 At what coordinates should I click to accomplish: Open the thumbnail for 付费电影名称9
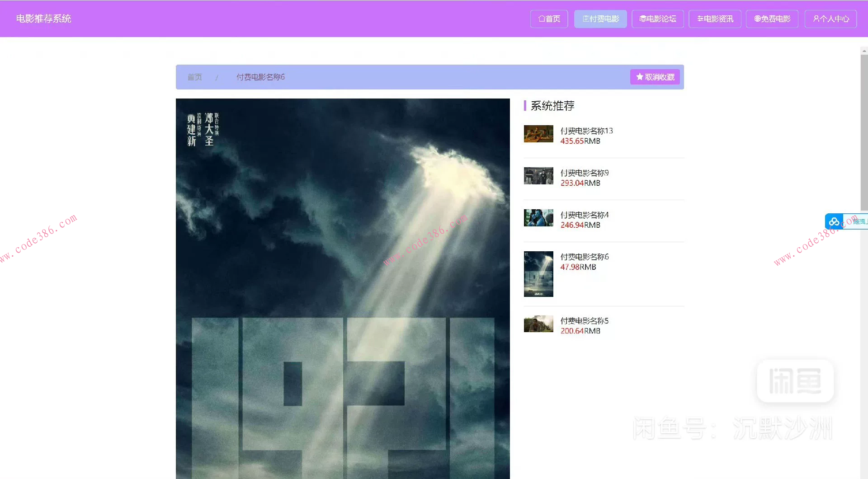pyautogui.click(x=538, y=176)
